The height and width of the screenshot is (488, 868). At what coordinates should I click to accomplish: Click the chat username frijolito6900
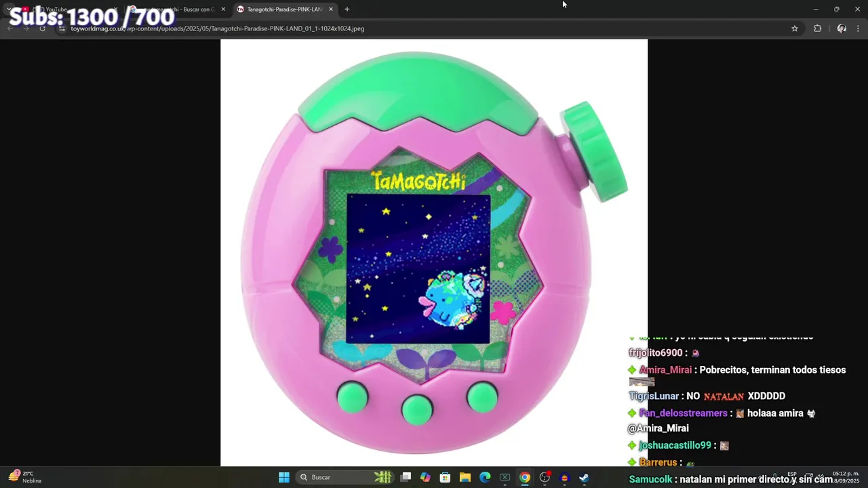pos(655,353)
